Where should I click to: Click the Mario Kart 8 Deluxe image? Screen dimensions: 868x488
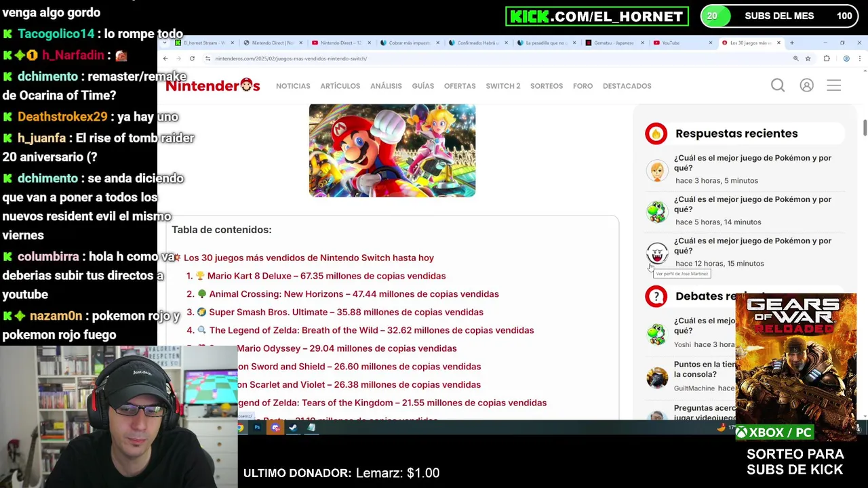point(392,150)
